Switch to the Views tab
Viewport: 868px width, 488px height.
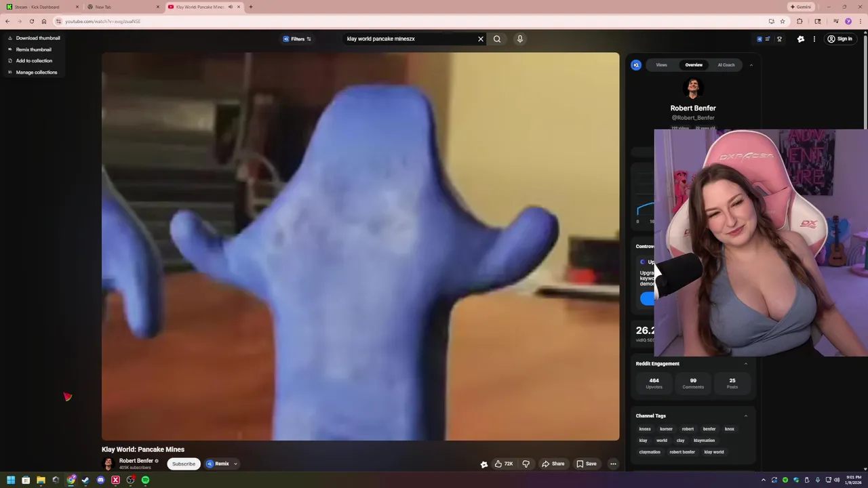661,65
